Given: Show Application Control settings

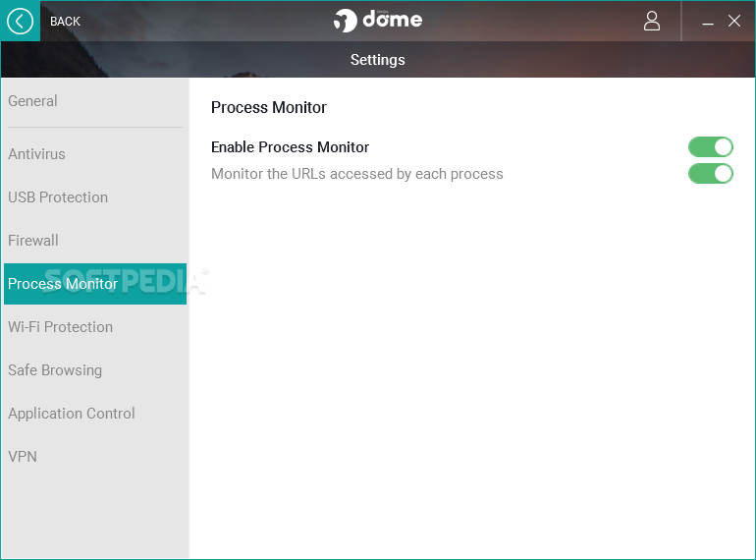Looking at the screenshot, I should point(72,414).
